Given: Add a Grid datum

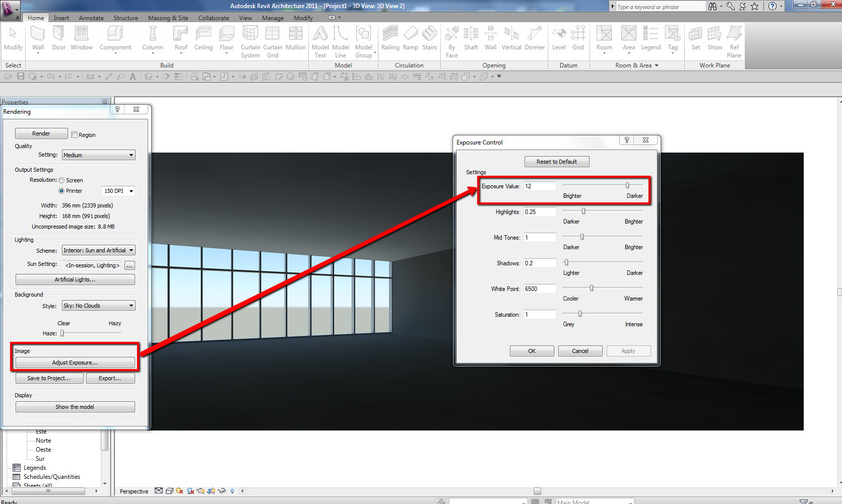Looking at the screenshot, I should [578, 39].
